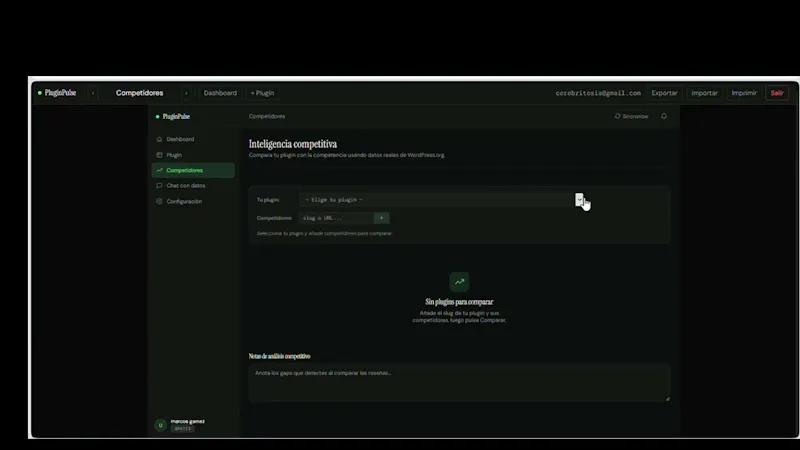
Task: Expand the 'Elige tu plugin' dropdown
Action: (x=442, y=200)
